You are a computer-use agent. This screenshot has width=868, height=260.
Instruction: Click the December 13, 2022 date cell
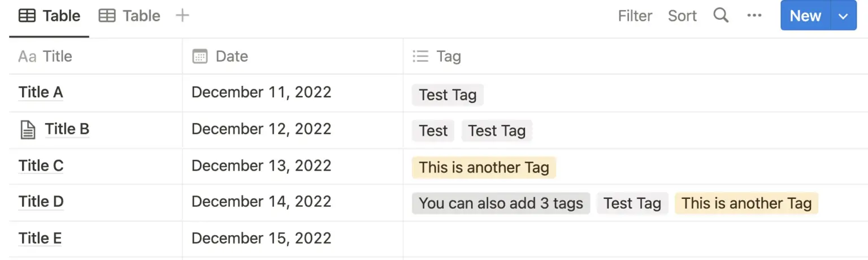(261, 166)
